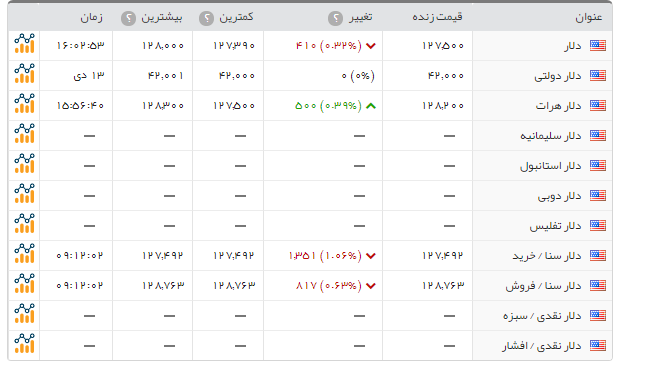Open the دلار سنا / فروش link
The image size is (654, 372).
(x=543, y=286)
